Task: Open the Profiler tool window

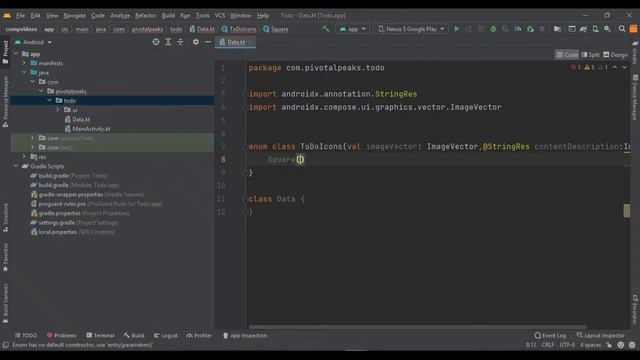Action: 199,336
